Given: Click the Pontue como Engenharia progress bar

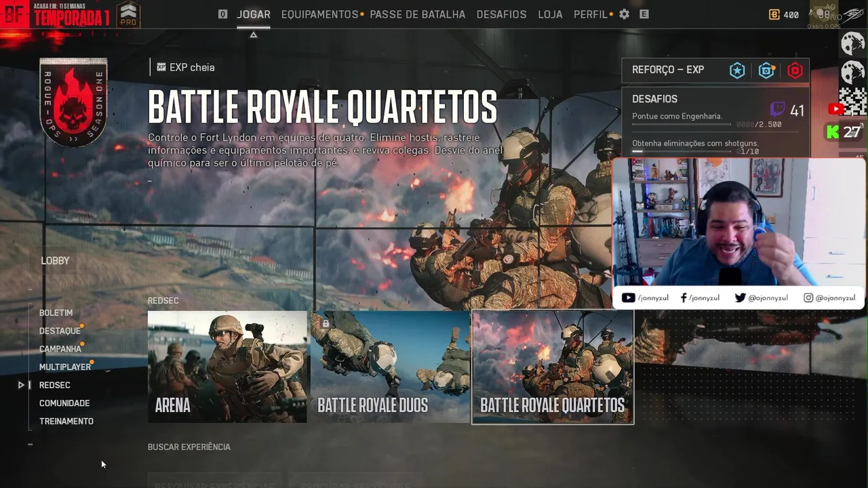Looking at the screenshot, I should pyautogui.click(x=682, y=125).
